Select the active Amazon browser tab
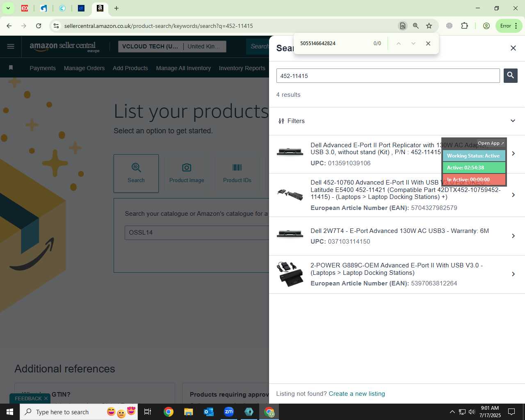 click(x=100, y=8)
